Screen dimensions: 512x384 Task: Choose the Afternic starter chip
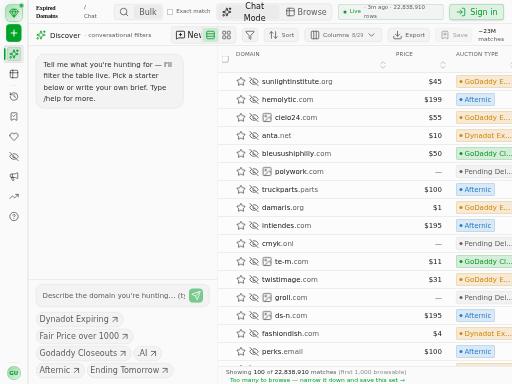(x=59, y=370)
